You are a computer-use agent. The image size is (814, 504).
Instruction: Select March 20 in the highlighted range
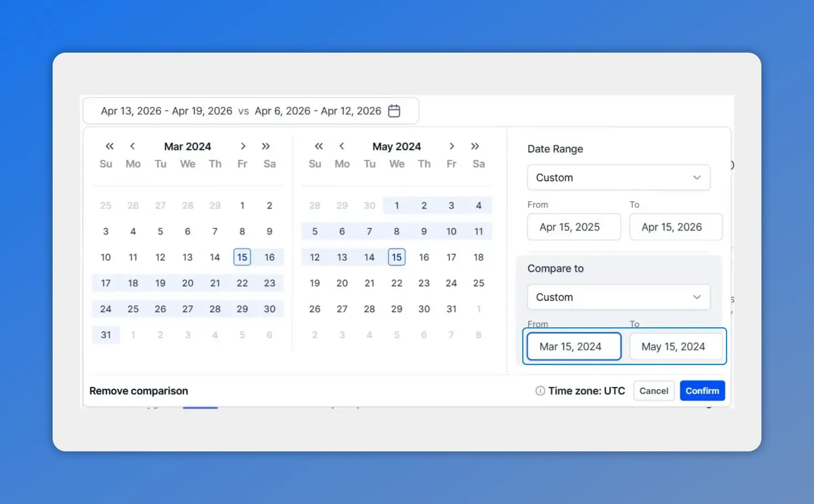tap(187, 283)
